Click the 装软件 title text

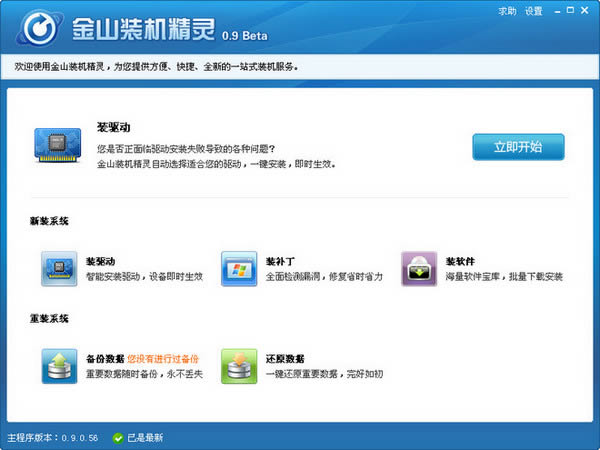coord(460,261)
